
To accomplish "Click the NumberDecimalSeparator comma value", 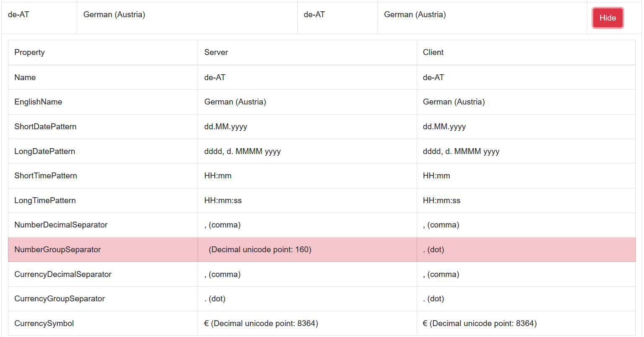I will [x=222, y=225].
